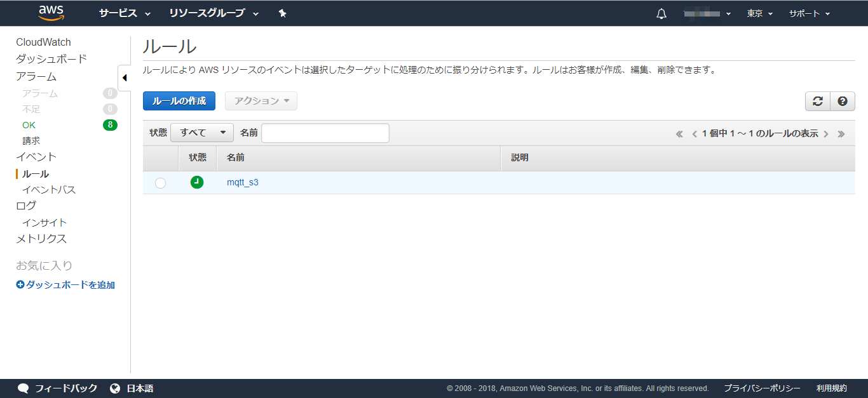Refresh the rules list

point(817,101)
